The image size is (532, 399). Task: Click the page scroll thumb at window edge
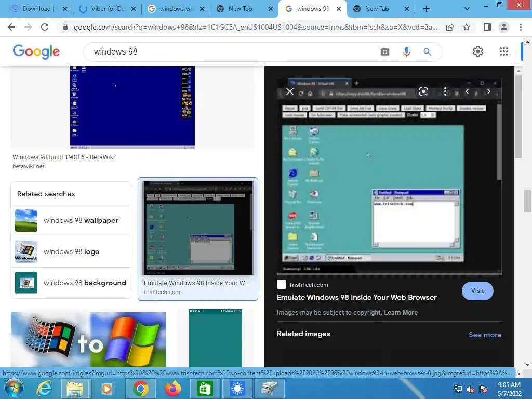pyautogui.click(x=528, y=201)
